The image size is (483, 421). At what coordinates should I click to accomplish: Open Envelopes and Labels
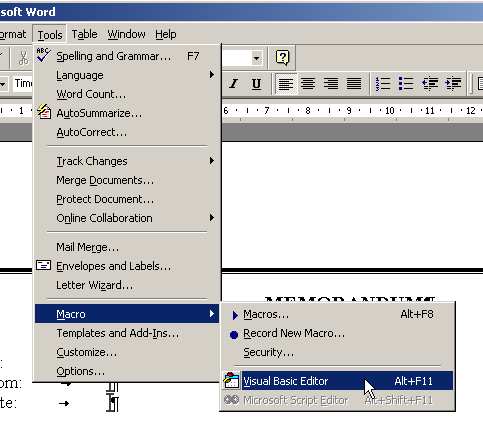[x=127, y=266]
